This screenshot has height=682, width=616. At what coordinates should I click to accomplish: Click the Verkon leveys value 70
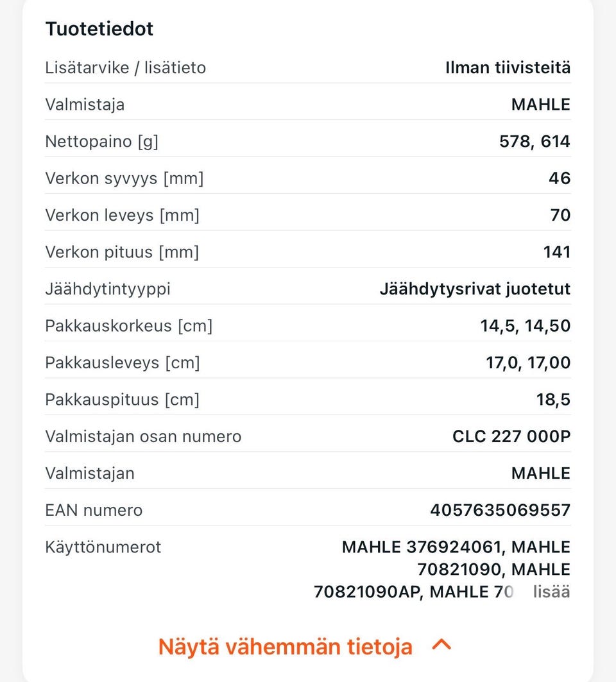point(560,215)
